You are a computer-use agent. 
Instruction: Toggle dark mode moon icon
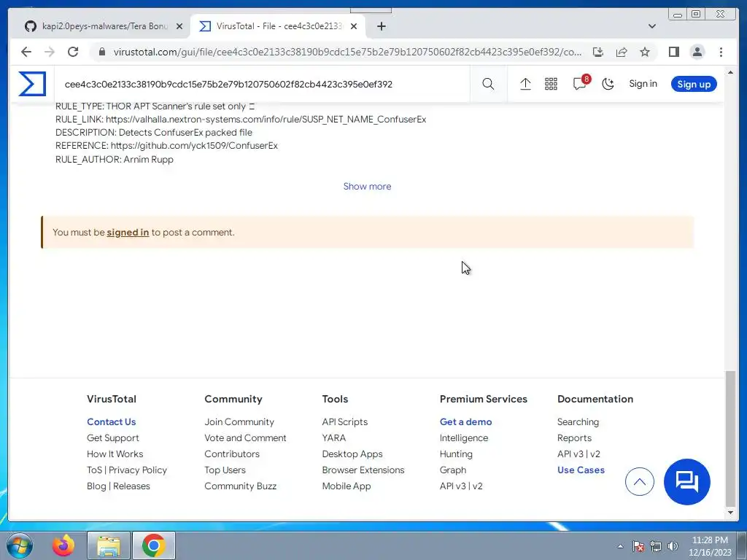[608, 85]
